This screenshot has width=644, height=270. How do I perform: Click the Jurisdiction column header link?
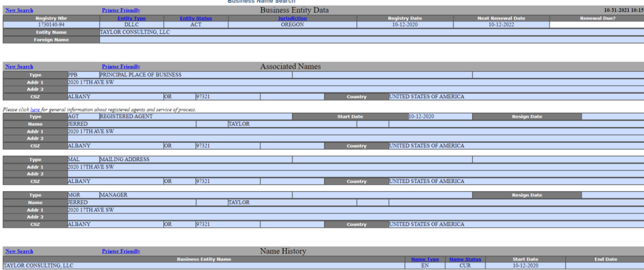(x=292, y=18)
